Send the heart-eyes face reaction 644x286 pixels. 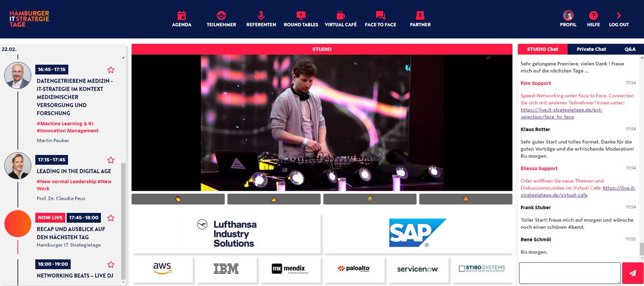[466, 199]
